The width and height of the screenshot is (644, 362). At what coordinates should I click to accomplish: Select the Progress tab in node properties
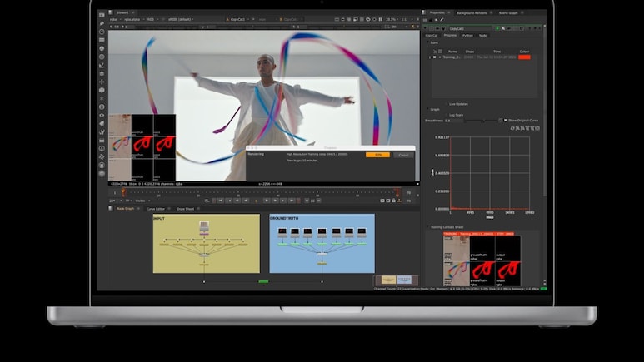pos(450,35)
